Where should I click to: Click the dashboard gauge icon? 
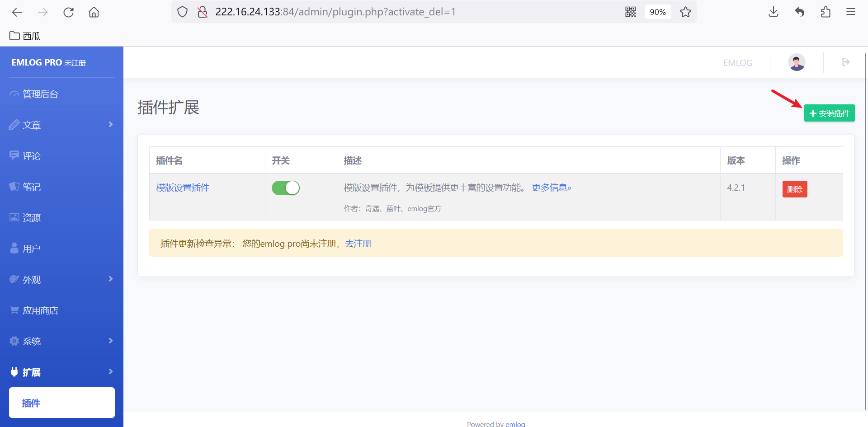[x=14, y=94]
